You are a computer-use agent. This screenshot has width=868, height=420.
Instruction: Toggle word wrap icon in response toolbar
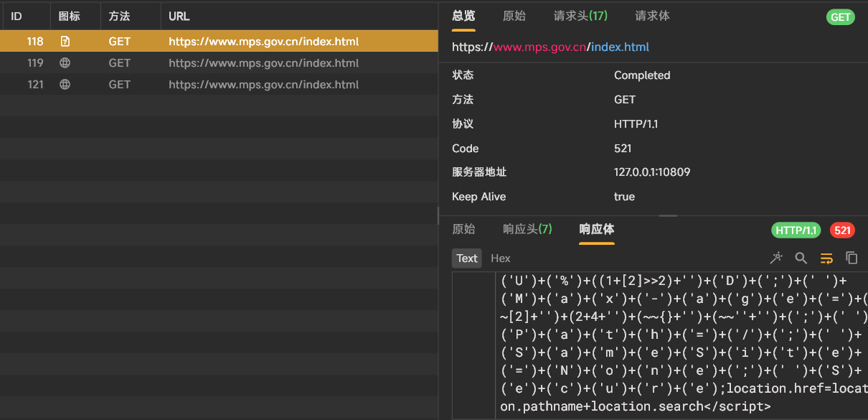coord(826,258)
